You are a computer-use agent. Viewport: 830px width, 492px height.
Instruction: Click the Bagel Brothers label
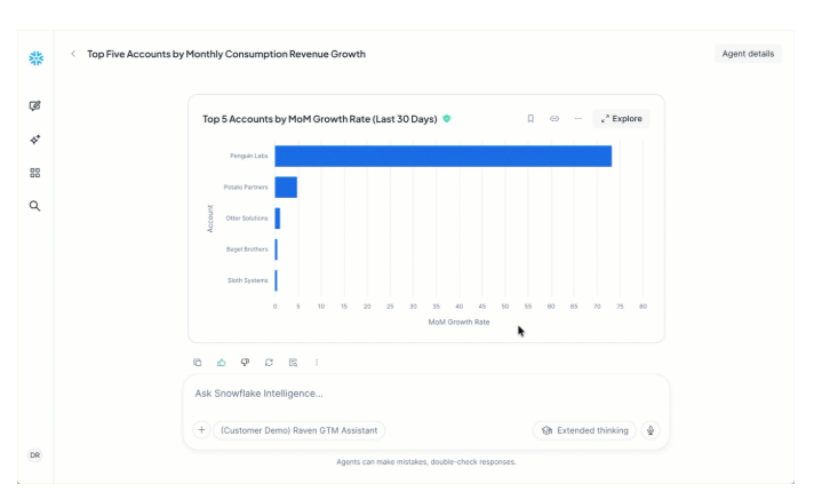[247, 249]
